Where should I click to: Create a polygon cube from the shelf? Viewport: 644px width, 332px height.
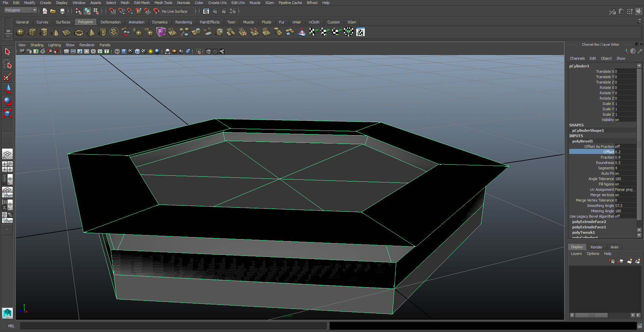[x=32, y=32]
